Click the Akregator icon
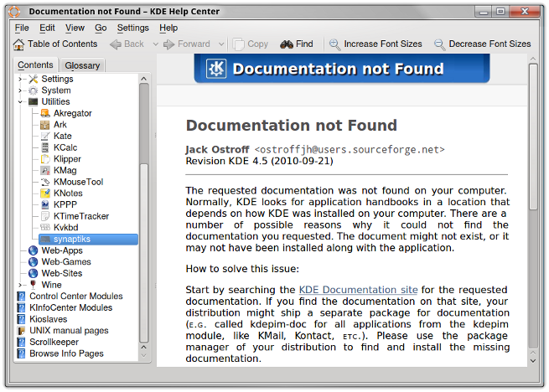This screenshot has height=392, width=549. point(45,113)
